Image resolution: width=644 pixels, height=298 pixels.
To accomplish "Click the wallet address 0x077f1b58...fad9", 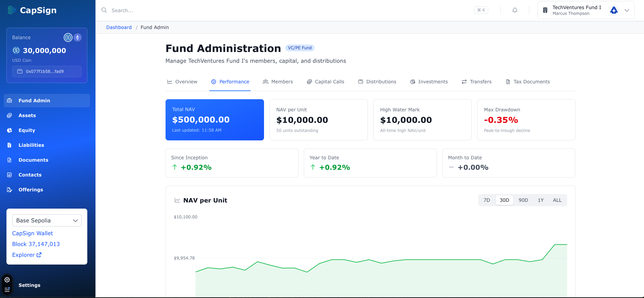I will coord(47,72).
